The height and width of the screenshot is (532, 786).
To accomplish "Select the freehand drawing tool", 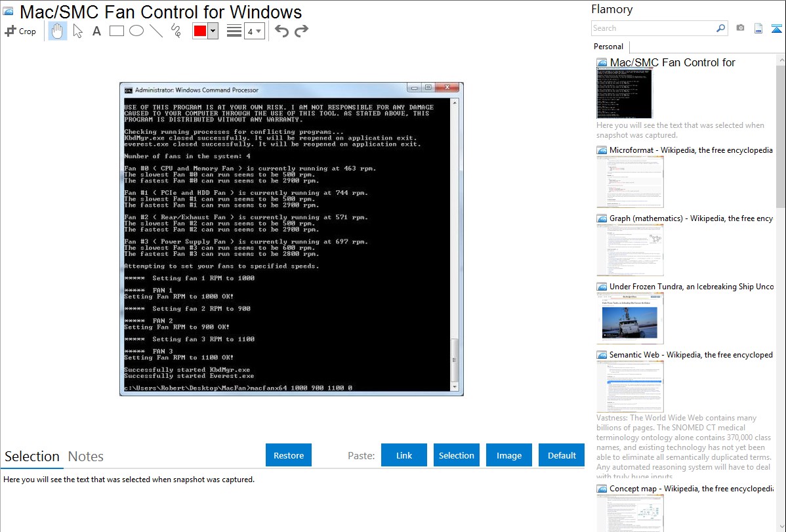I will pyautogui.click(x=176, y=31).
